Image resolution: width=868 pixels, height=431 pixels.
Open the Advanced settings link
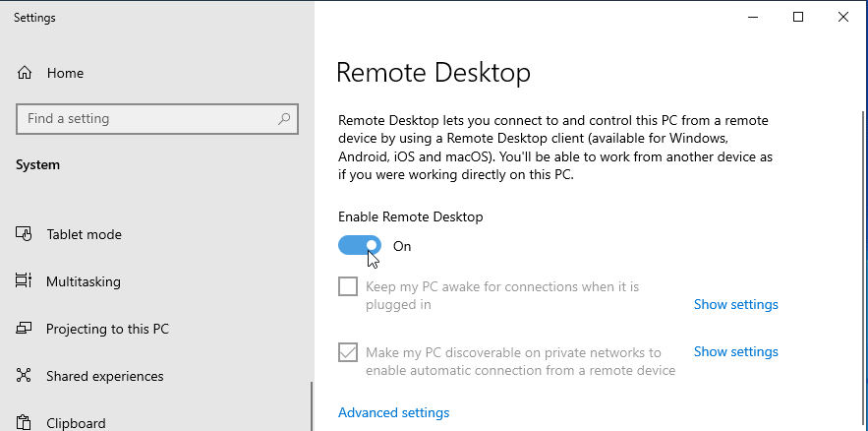393,412
